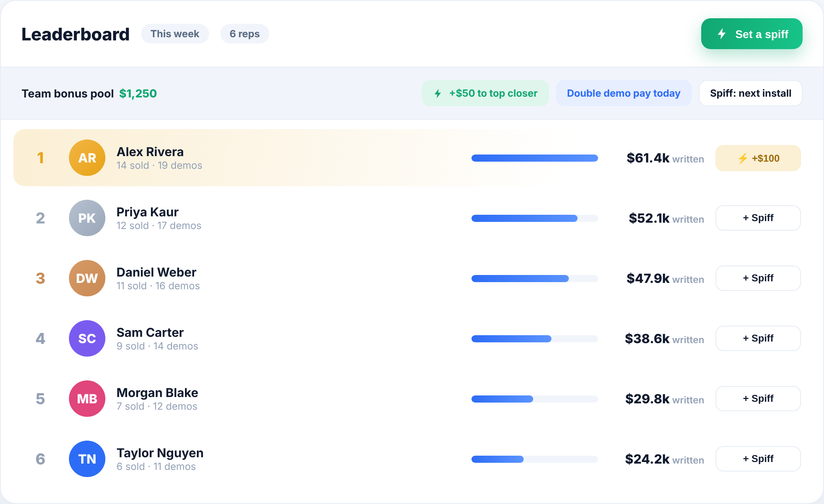Click the lightning icon on +$100 badge

click(x=743, y=158)
